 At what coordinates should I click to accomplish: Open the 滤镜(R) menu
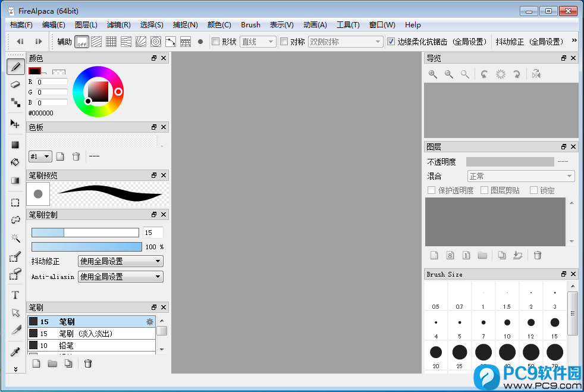click(118, 25)
